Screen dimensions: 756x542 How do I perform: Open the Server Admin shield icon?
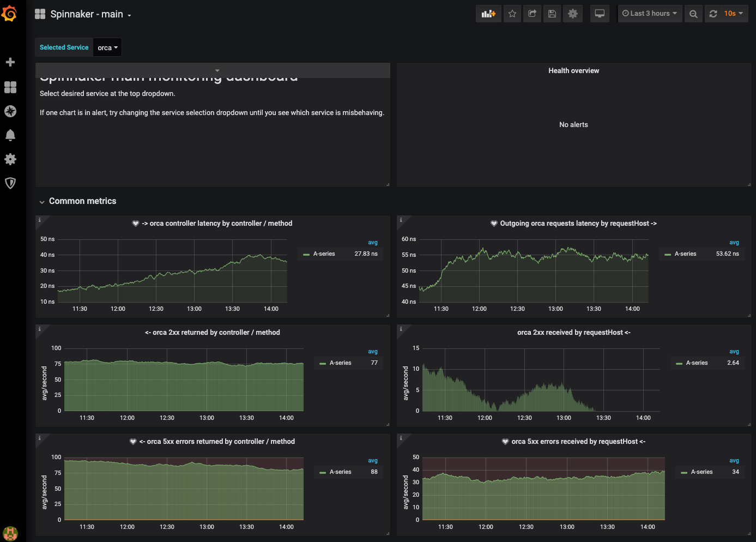10,183
